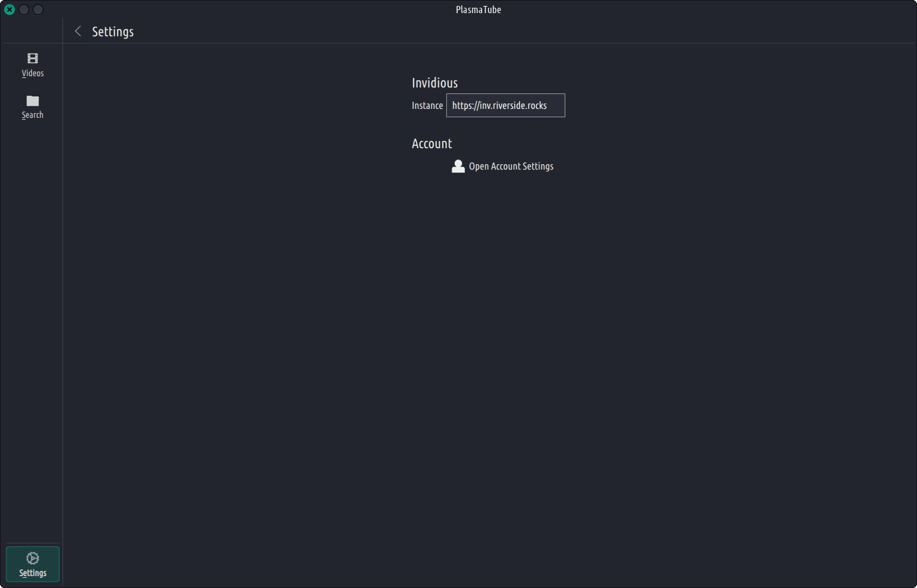The width and height of the screenshot is (917, 588).
Task: Switch to the Search label in sidebar
Action: pos(33,115)
